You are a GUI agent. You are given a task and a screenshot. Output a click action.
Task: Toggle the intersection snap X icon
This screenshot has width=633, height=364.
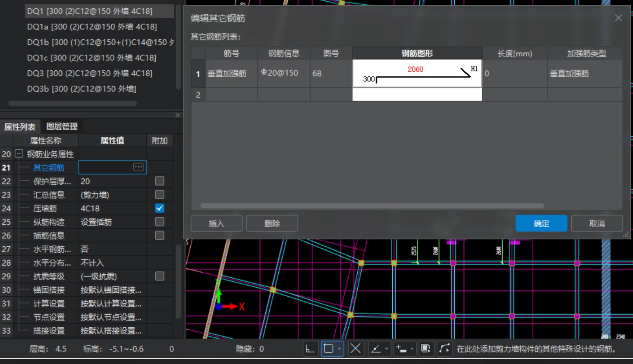(x=356, y=348)
